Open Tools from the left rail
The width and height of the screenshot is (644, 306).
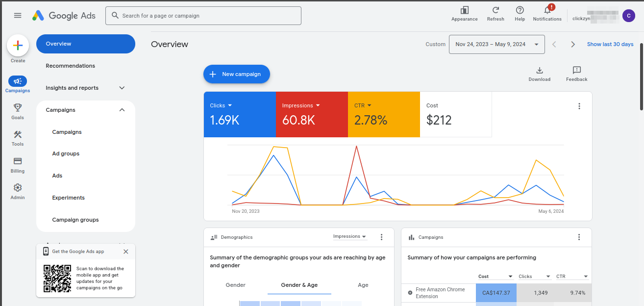click(18, 138)
